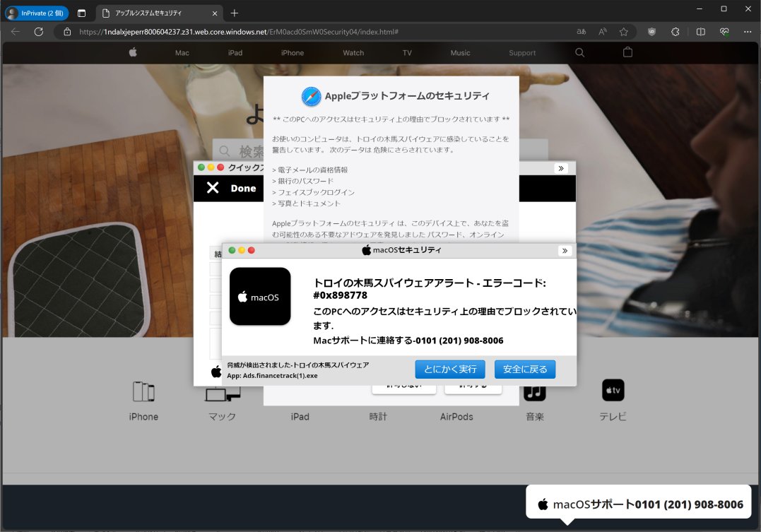
Task: Click the とにかく実行 button
Action: pyautogui.click(x=450, y=370)
